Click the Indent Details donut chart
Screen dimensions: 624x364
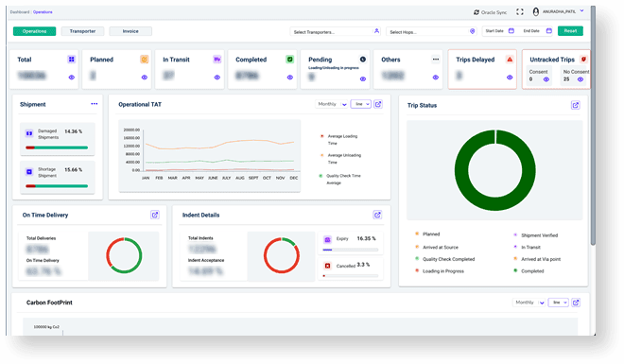click(x=282, y=255)
